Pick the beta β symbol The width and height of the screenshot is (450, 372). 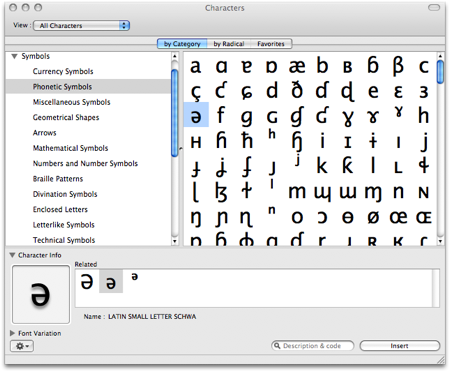tap(398, 66)
